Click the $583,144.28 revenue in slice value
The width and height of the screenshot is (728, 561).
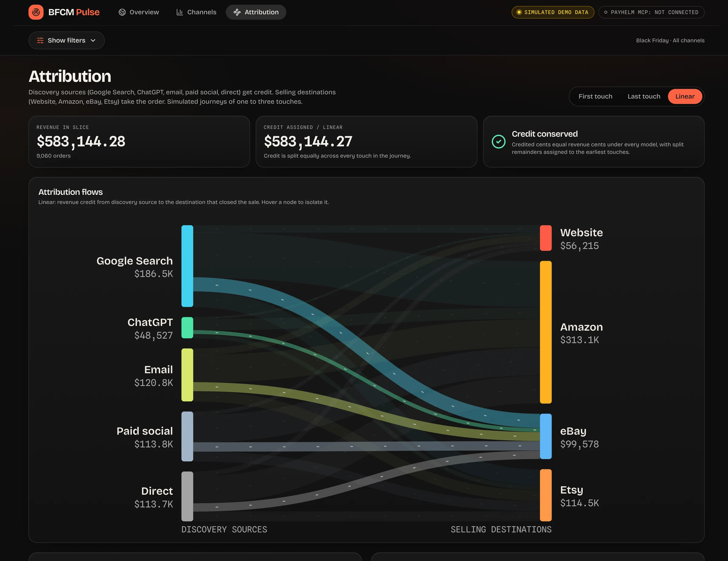pyautogui.click(x=81, y=141)
